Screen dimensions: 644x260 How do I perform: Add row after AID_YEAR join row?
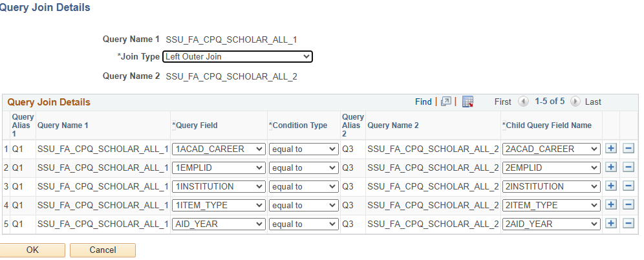click(611, 224)
